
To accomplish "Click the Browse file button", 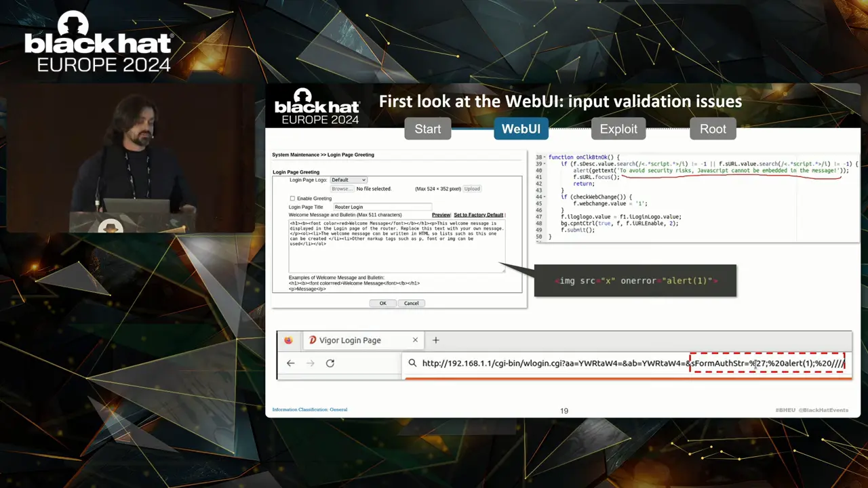I will 341,188.
